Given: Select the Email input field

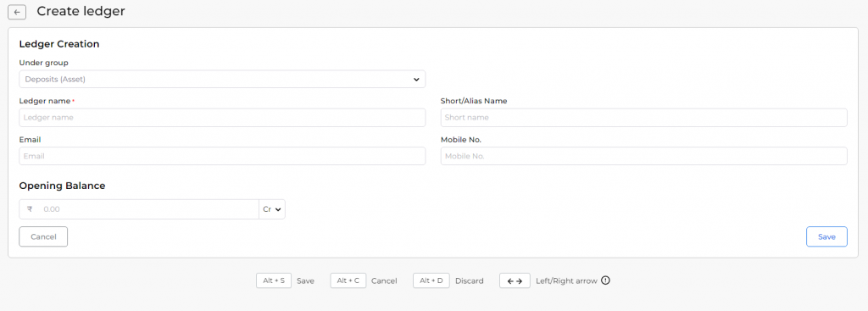Looking at the screenshot, I should tap(222, 156).
